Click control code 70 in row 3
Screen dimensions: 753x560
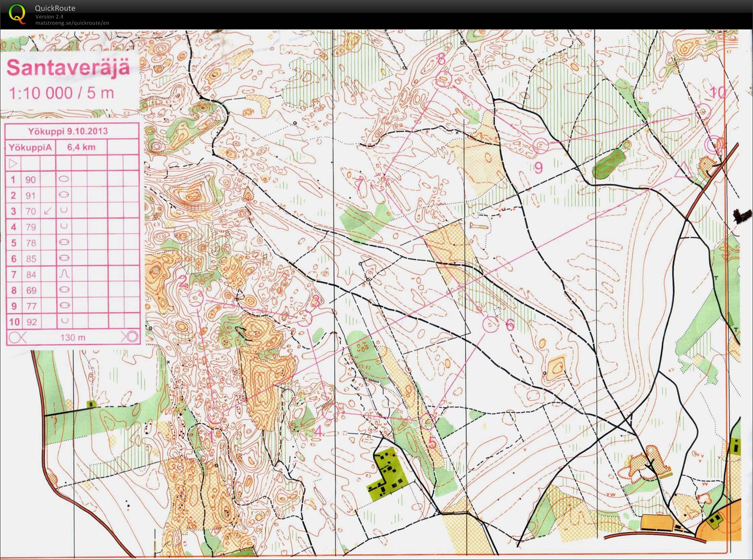(30, 211)
